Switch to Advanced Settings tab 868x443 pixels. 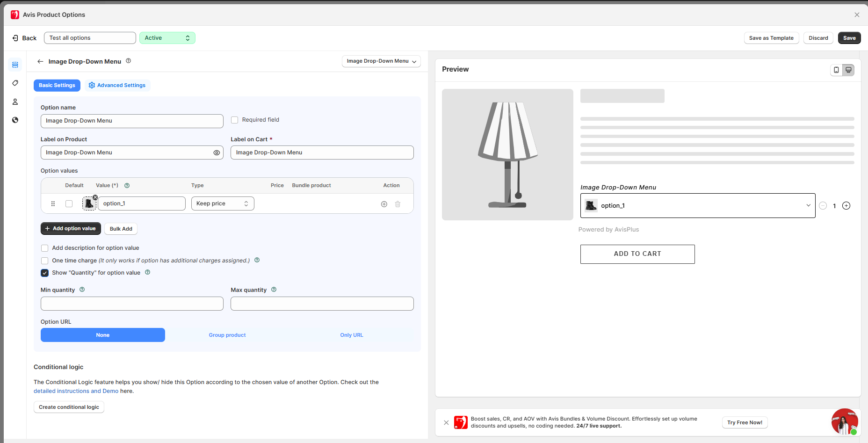point(117,85)
